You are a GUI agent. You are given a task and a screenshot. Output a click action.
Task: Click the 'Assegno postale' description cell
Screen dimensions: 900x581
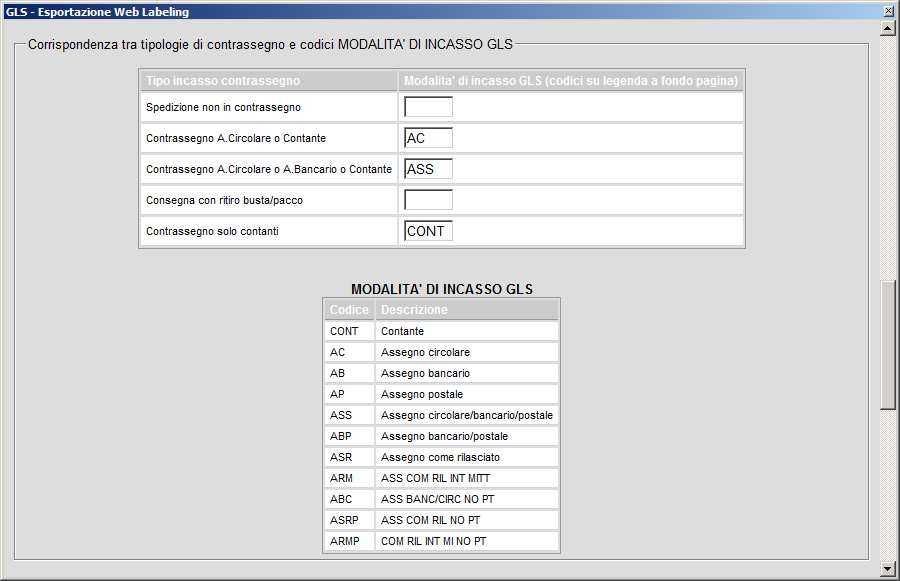click(x=467, y=394)
